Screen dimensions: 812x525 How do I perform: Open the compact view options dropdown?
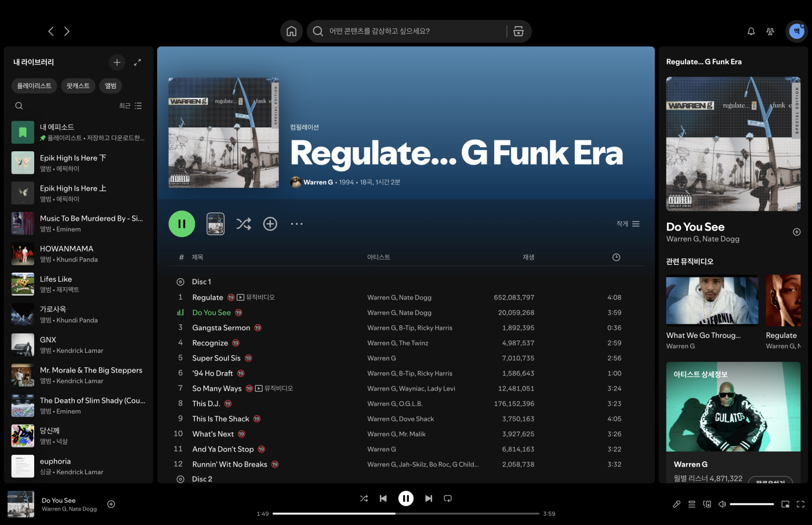(628, 224)
